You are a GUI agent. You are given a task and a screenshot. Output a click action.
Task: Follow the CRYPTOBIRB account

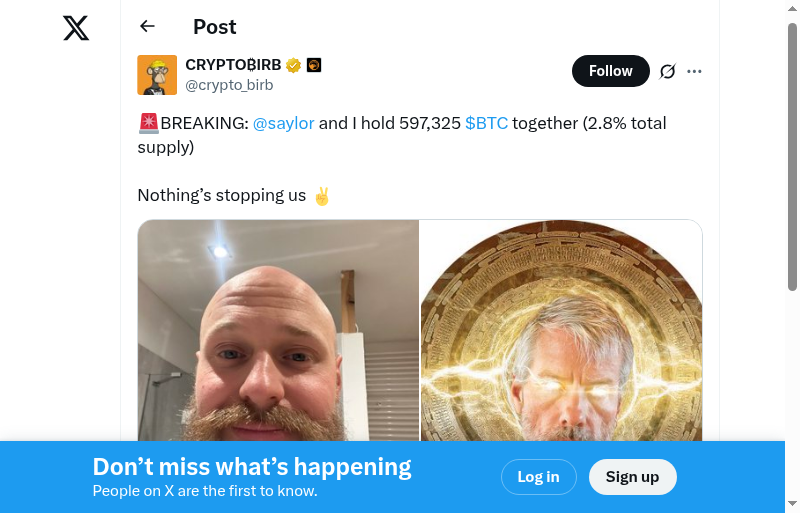[611, 71]
